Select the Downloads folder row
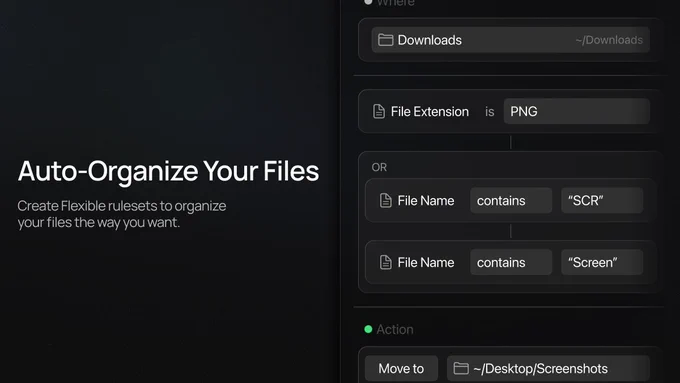Viewport: 680px width, 383px height. click(x=510, y=40)
